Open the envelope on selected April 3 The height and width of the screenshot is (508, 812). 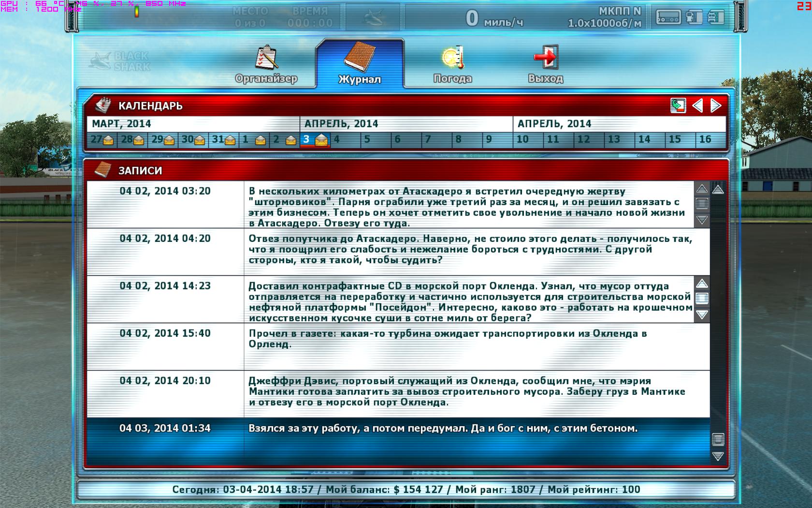(x=321, y=140)
